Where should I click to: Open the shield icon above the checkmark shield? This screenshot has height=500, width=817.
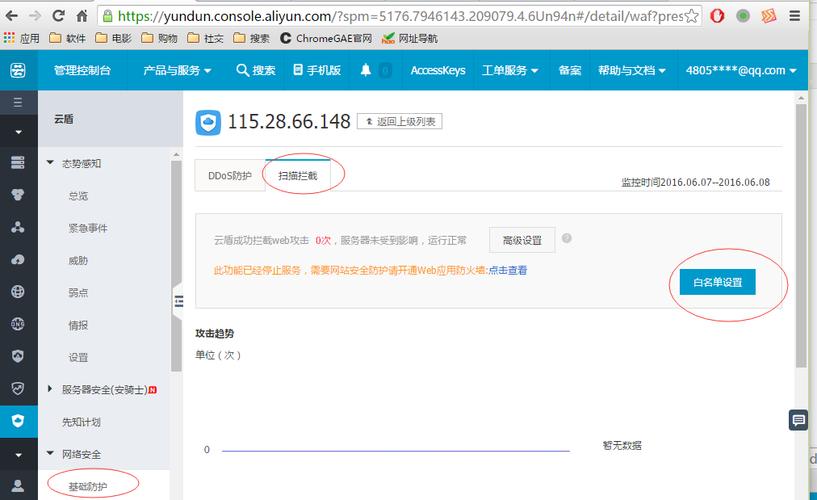[18, 356]
